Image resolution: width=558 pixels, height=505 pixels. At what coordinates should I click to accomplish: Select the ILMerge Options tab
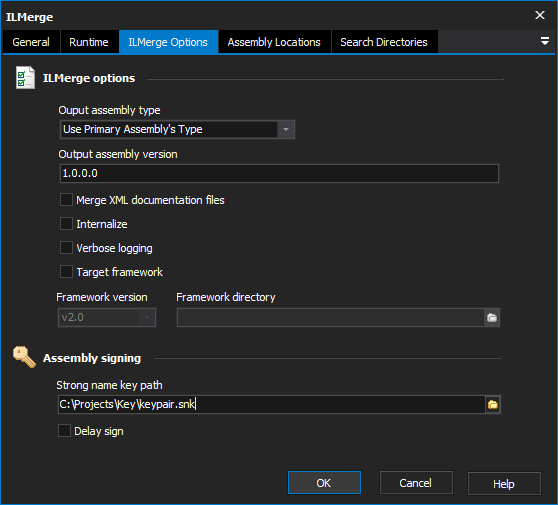168,42
